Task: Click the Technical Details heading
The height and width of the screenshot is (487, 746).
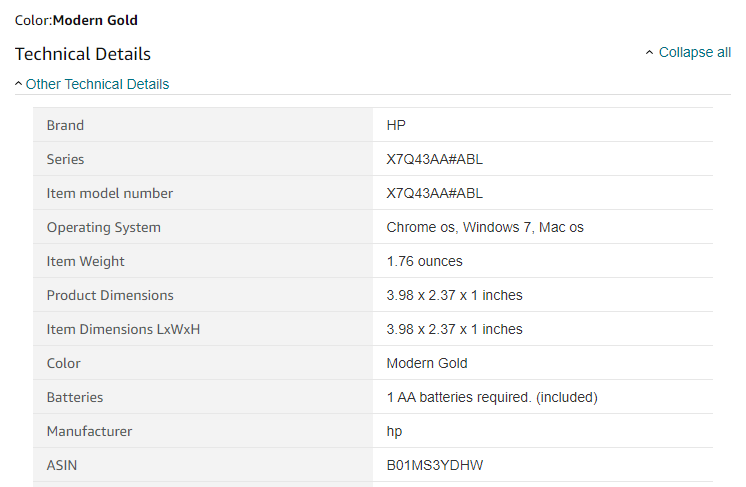Action: point(83,54)
